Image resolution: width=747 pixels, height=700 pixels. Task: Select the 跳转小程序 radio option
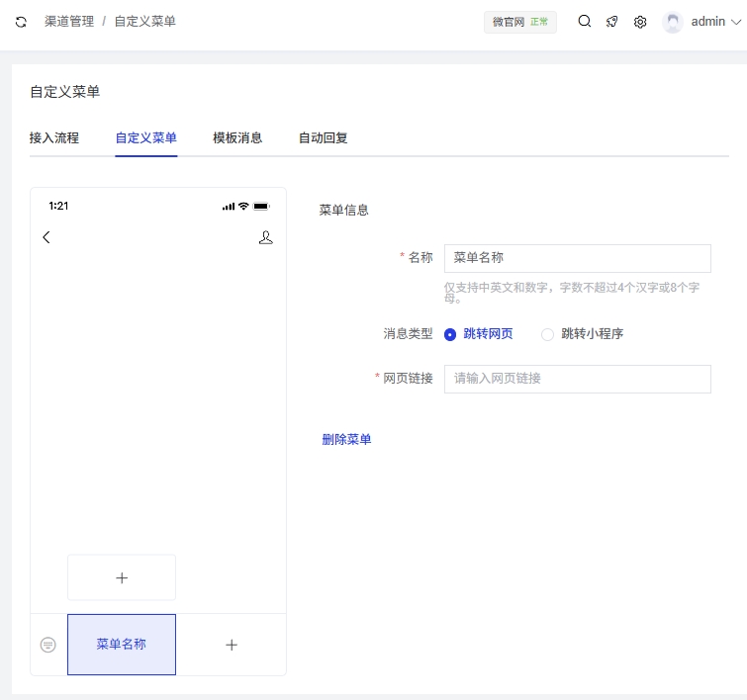coord(547,334)
